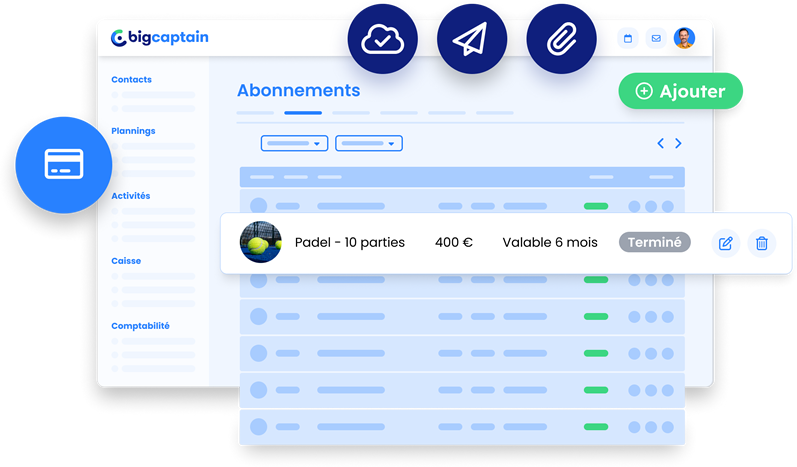Open the mail envelope icon in header
797x467 pixels.
tap(656, 39)
